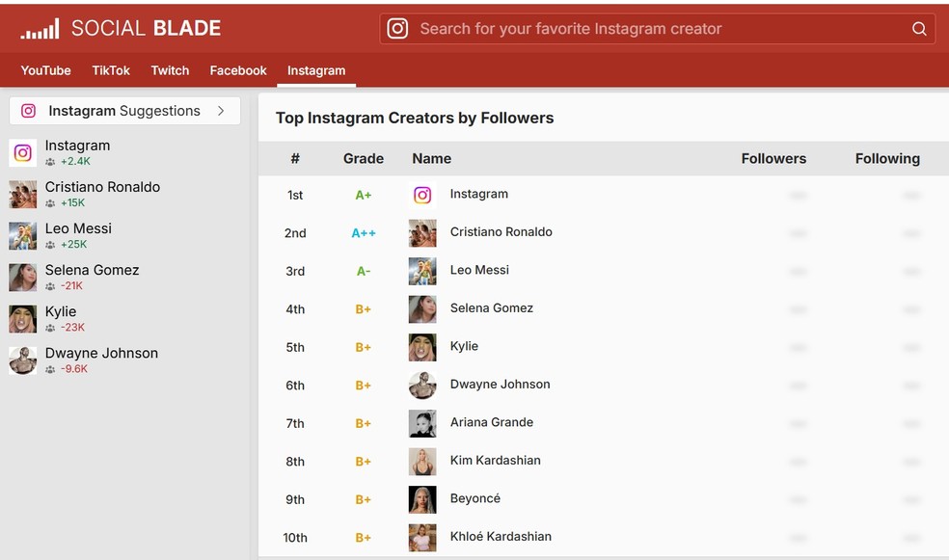Open Ariana Grande's creator page
949x560 pixels.
point(491,422)
